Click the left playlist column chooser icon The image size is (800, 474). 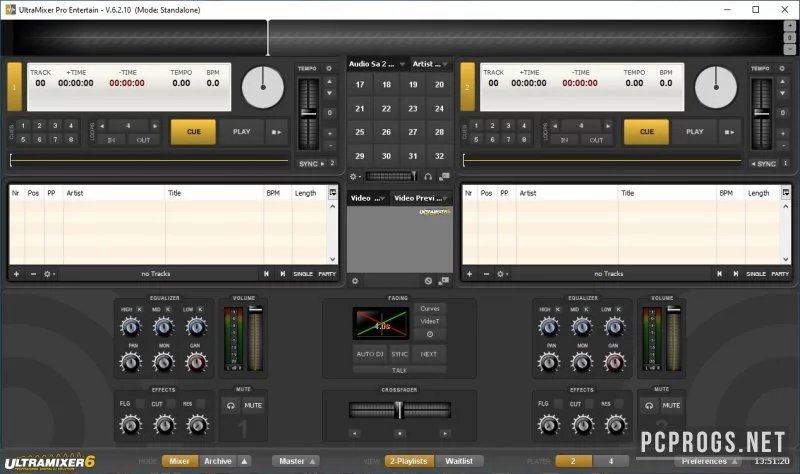coord(333,192)
